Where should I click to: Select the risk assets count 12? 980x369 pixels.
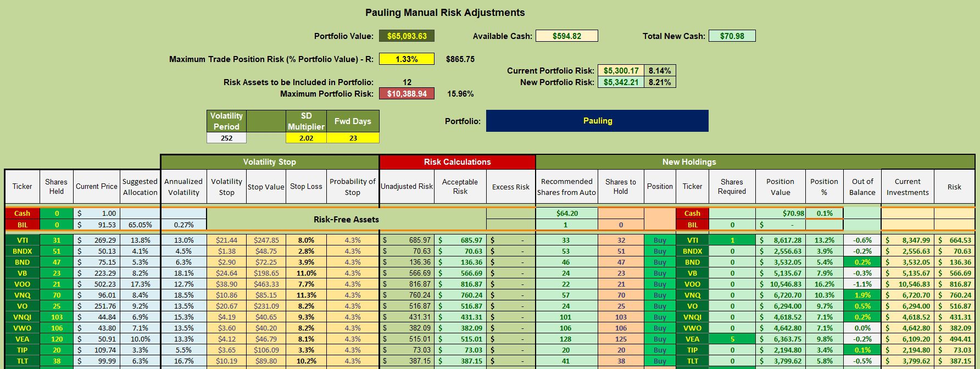[407, 82]
